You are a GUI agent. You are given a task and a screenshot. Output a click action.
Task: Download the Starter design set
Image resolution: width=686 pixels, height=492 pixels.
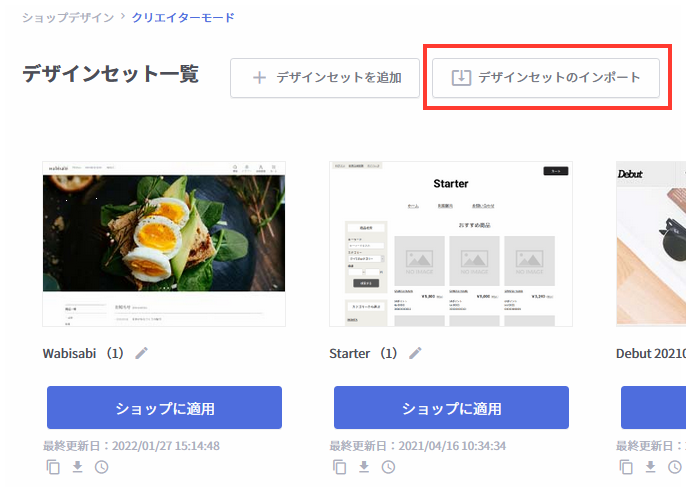coord(364,467)
